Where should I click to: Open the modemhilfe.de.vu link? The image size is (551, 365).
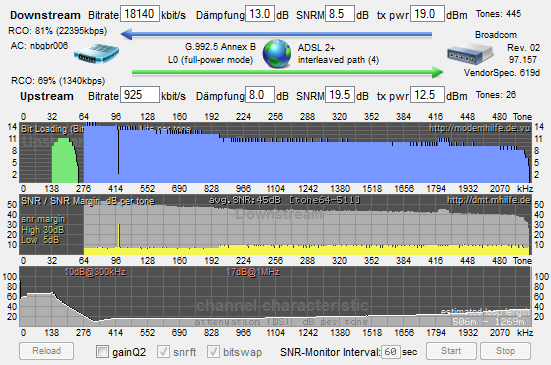coord(480,128)
